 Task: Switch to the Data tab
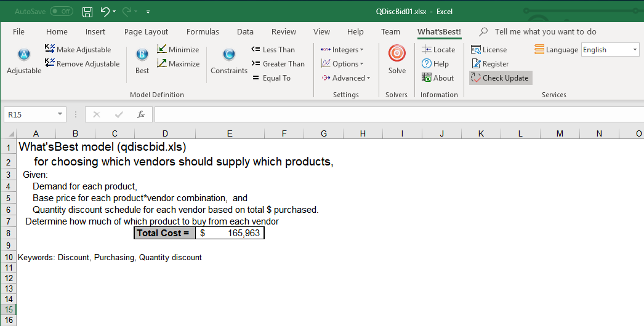pyautogui.click(x=245, y=31)
